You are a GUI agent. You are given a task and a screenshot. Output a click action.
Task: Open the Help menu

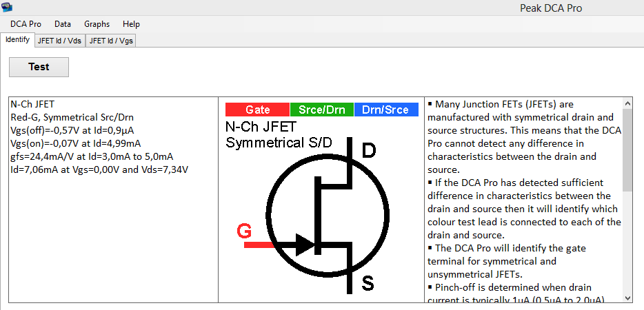(x=131, y=24)
